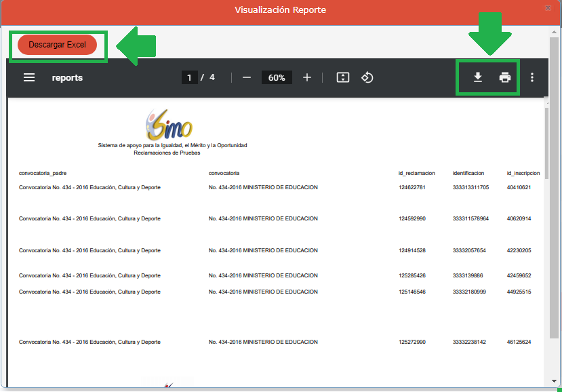Image resolution: width=562 pixels, height=392 pixels.
Task: Select the 60% zoom level field
Action: pos(277,77)
